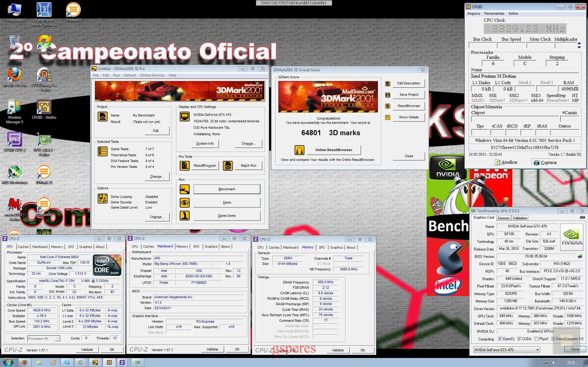Screen dimensions: 588x367
Task: Click the '64801 3D marks' score text
Action: pyautogui.click(x=331, y=133)
